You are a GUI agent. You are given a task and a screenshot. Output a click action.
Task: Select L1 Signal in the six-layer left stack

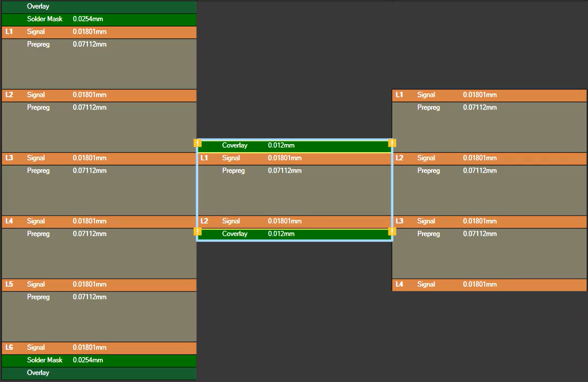point(99,32)
